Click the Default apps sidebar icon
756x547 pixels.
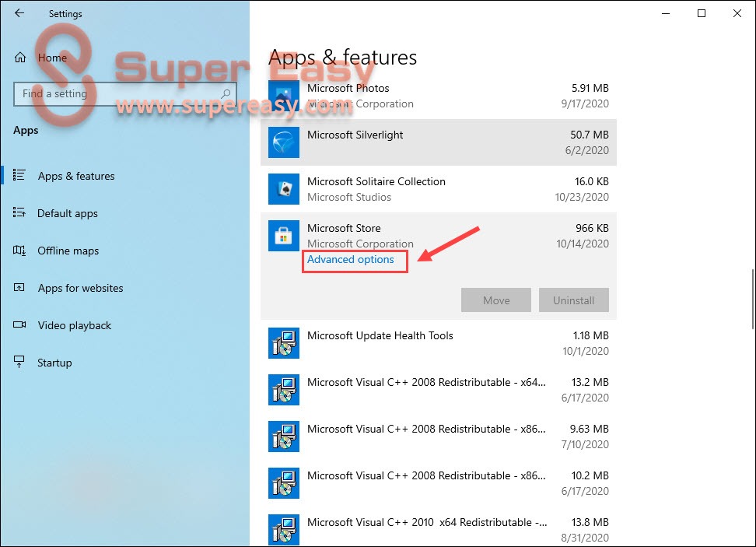click(x=19, y=212)
